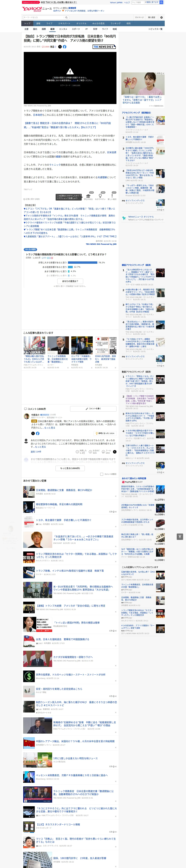Click 中原圭介's profile avatar

pos(26,416)
